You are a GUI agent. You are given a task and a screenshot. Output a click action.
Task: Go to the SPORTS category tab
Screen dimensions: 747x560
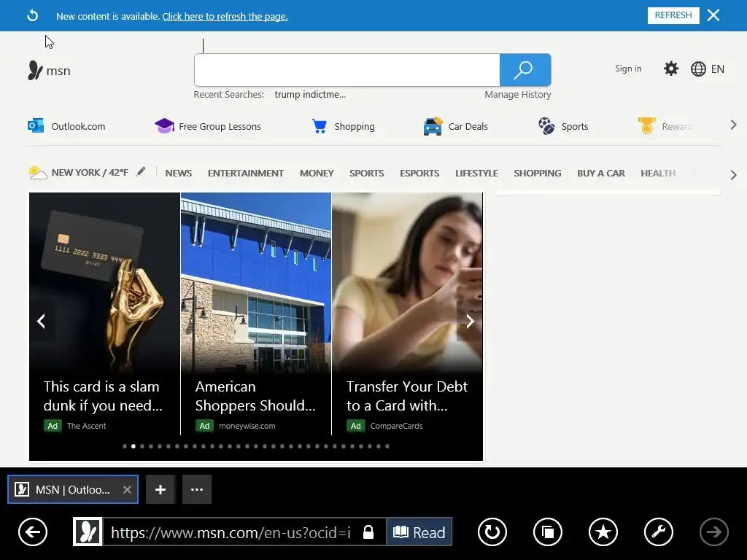(366, 174)
